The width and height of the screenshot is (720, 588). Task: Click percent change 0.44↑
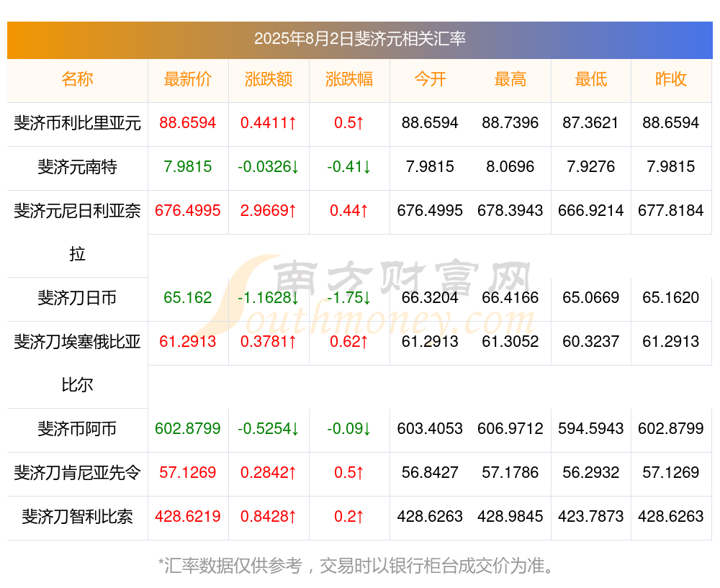349,211
